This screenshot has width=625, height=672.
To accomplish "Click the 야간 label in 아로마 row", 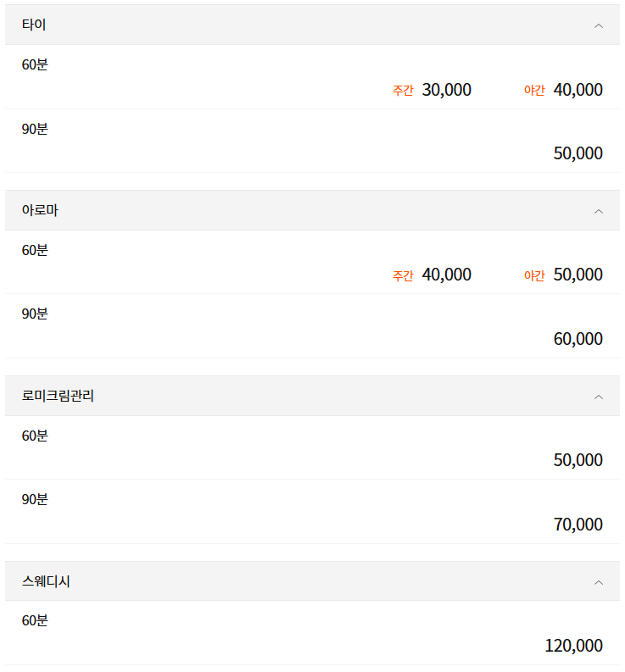I will [x=534, y=275].
